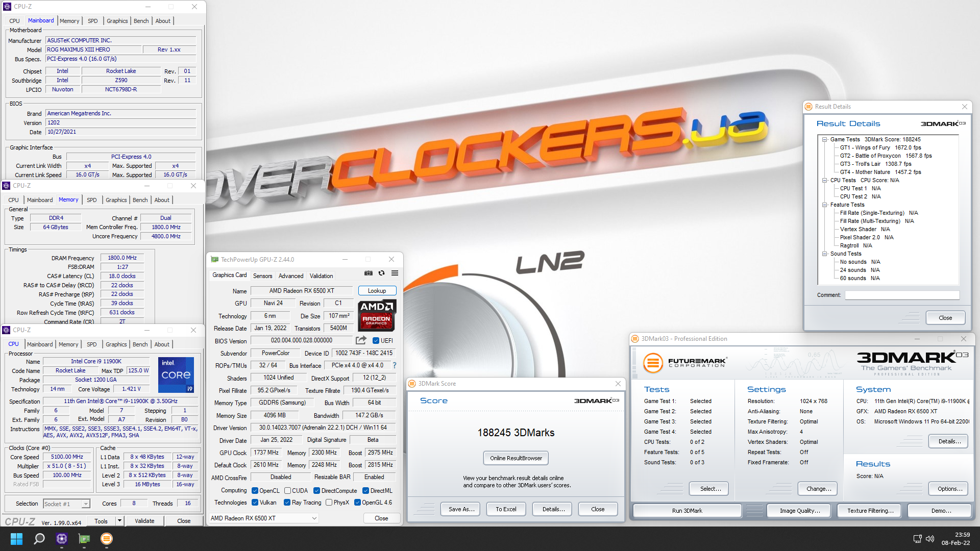
Task: Open Graphics tab in bottom CPU-Z window
Action: pos(116,344)
